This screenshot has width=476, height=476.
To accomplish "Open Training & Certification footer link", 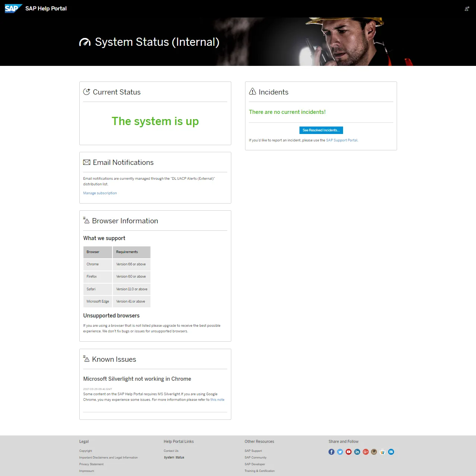I will click(x=260, y=471).
